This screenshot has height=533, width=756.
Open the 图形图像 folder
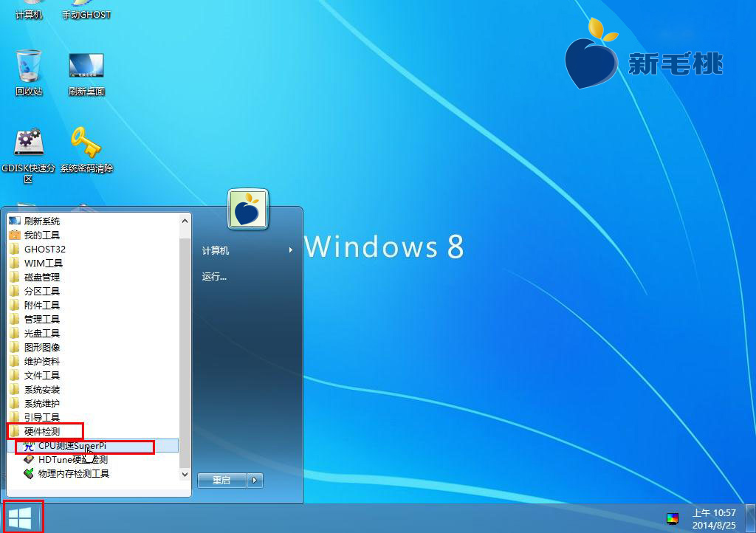click(x=92, y=347)
